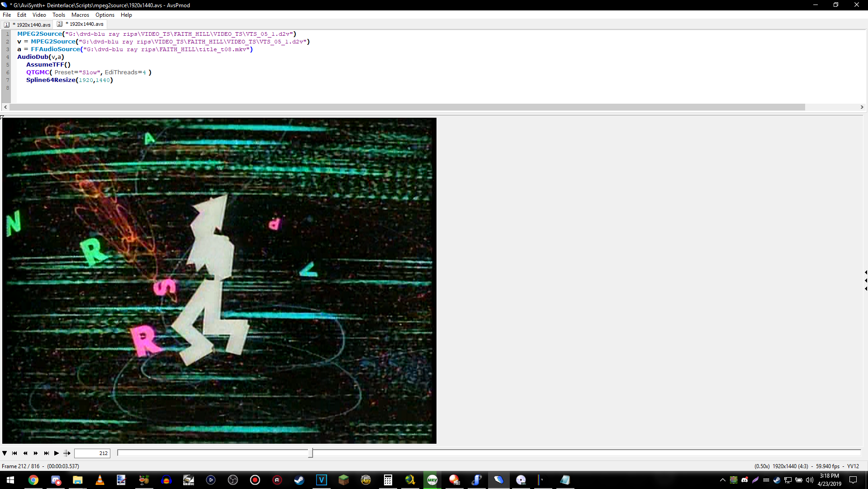This screenshot has width=868, height=489.
Task: Click the taskbar clock showing 3:18 PM
Action: coord(830,480)
